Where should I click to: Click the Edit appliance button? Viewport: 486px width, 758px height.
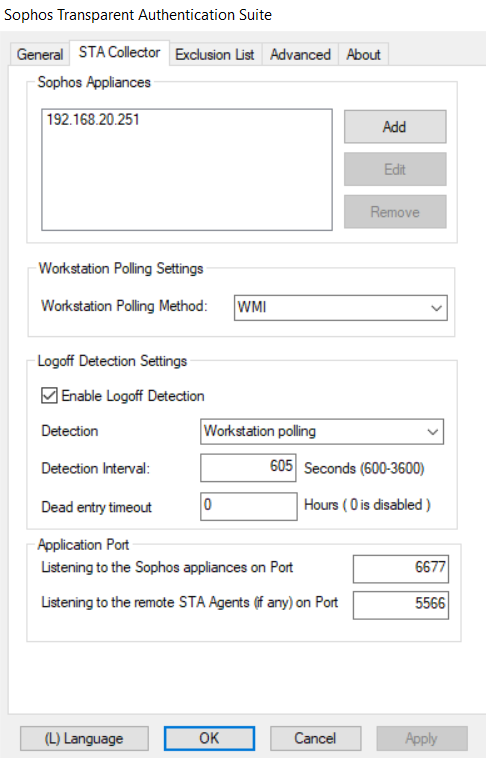[x=395, y=169]
